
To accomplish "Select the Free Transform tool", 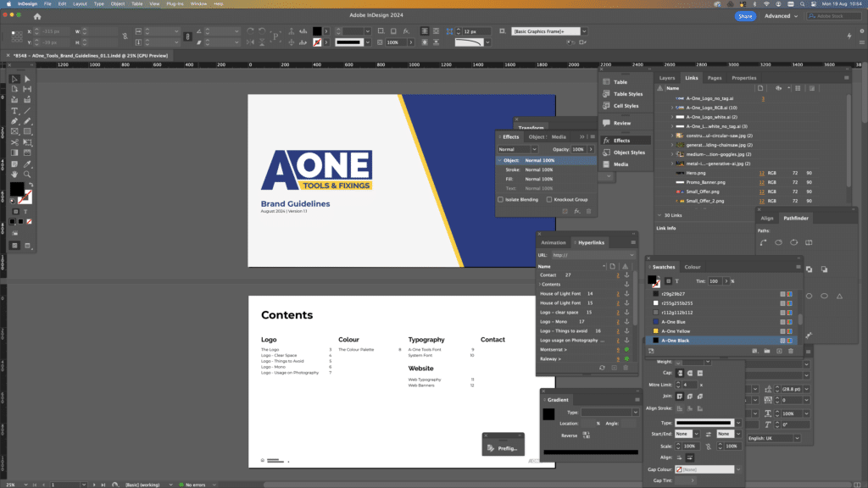I will pyautogui.click(x=27, y=142).
